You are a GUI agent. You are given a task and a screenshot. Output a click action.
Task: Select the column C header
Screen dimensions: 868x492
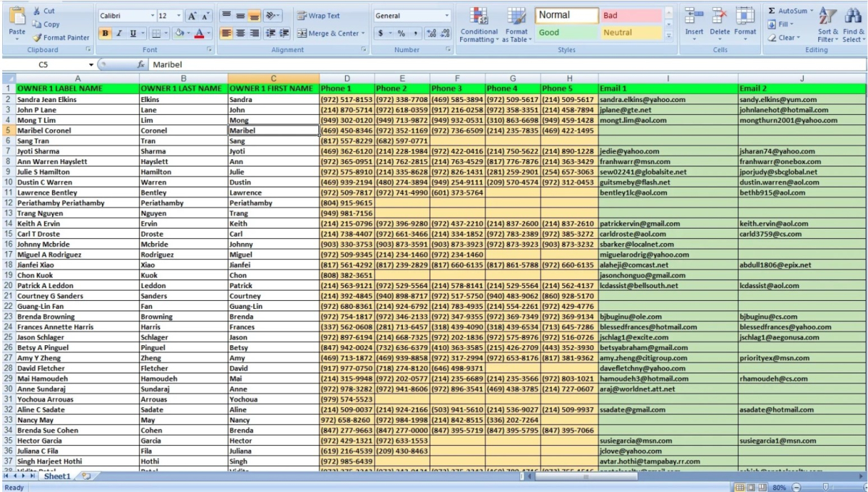coord(273,78)
